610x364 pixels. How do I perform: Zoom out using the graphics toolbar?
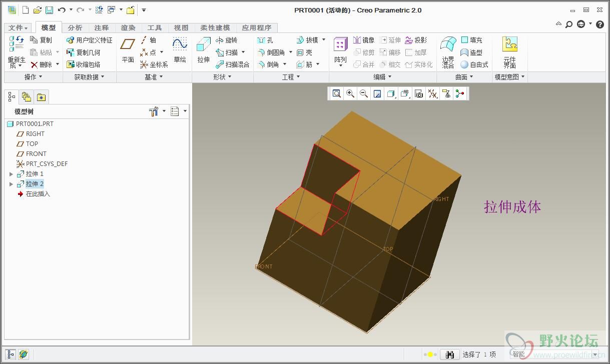[x=364, y=93]
